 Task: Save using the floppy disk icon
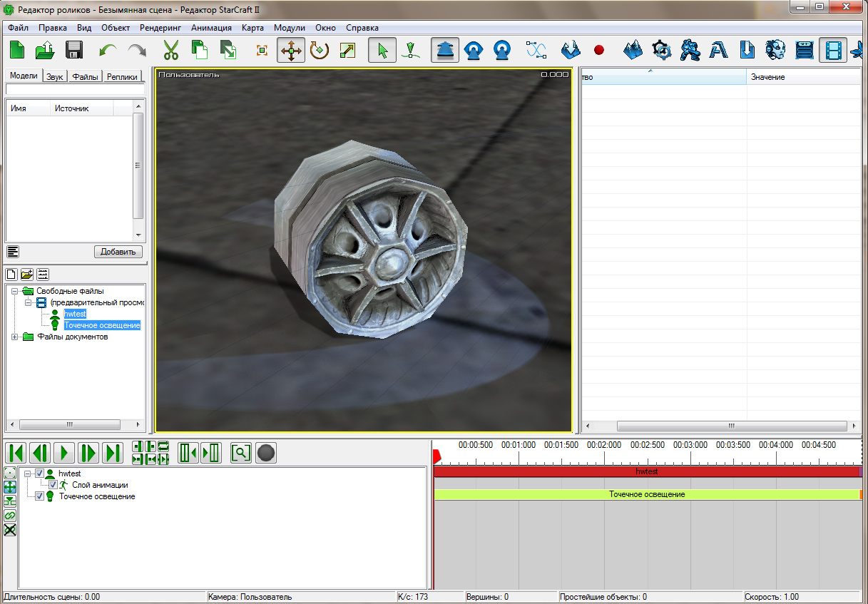pyautogui.click(x=74, y=51)
